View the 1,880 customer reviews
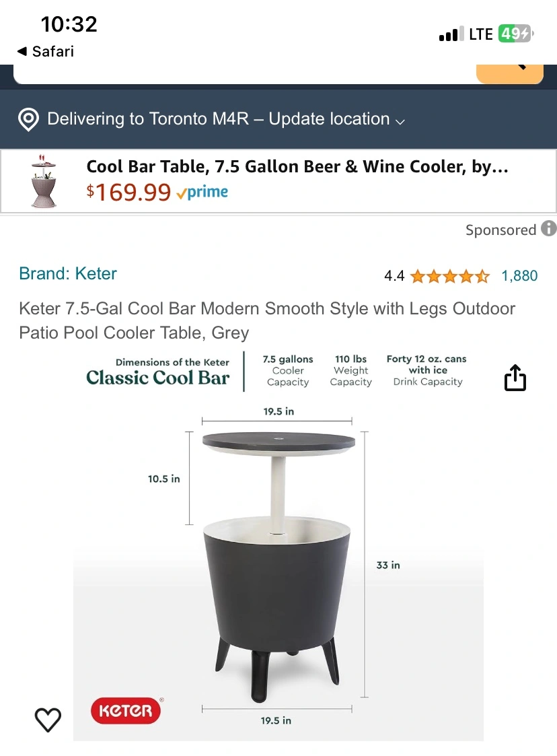The image size is (557, 756). [x=519, y=276]
